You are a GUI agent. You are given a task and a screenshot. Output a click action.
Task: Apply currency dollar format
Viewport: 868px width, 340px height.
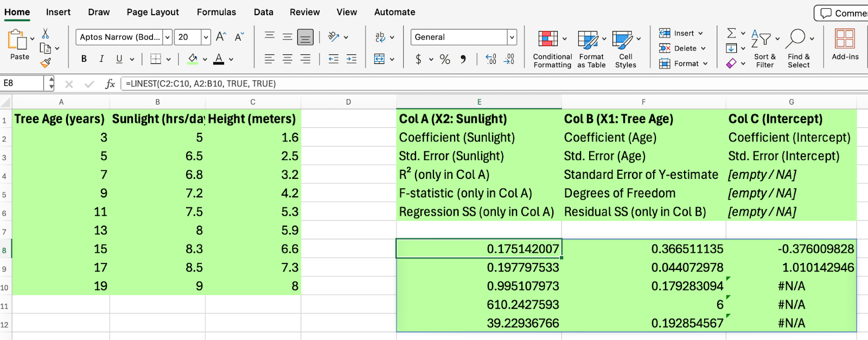[418, 59]
